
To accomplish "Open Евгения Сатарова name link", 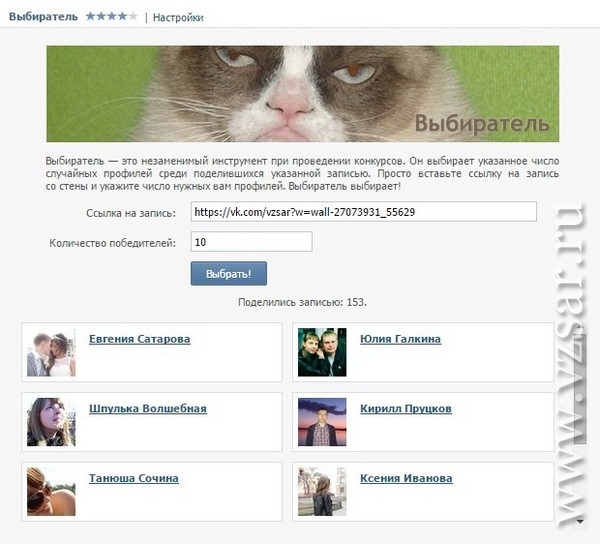I will click(140, 339).
